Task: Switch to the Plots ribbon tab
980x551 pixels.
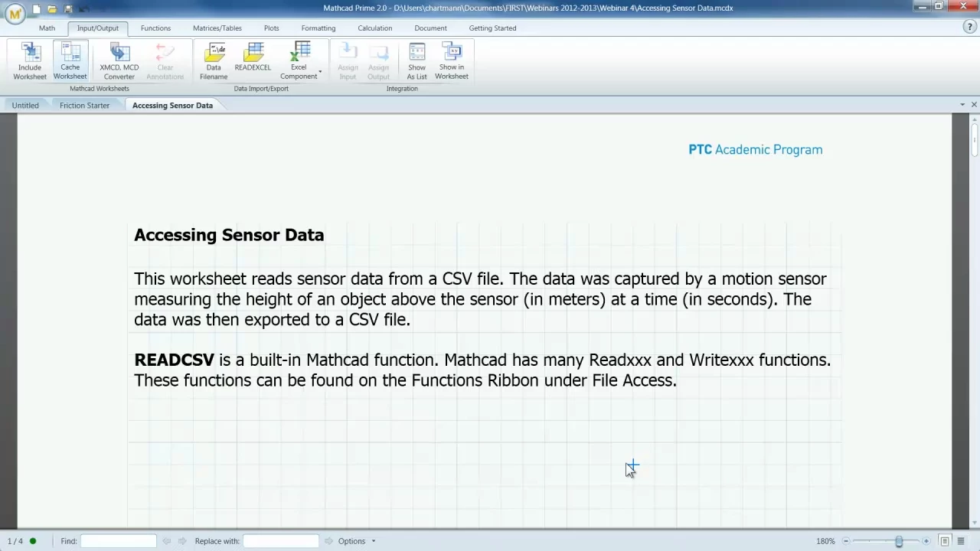Action: (x=272, y=28)
